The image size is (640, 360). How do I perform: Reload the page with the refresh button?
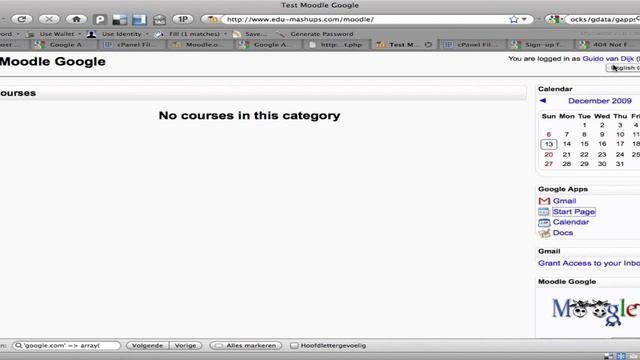pyautogui.click(x=22, y=19)
